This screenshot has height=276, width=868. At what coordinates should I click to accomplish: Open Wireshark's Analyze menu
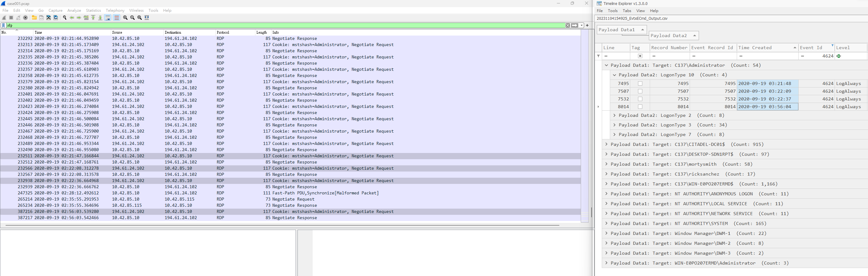pyautogui.click(x=74, y=11)
